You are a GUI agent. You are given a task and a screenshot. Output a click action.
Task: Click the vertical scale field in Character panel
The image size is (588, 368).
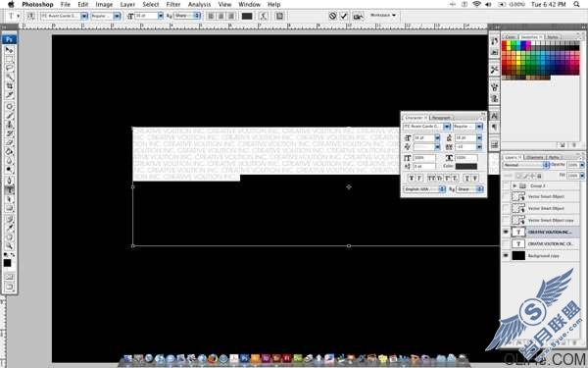point(424,158)
